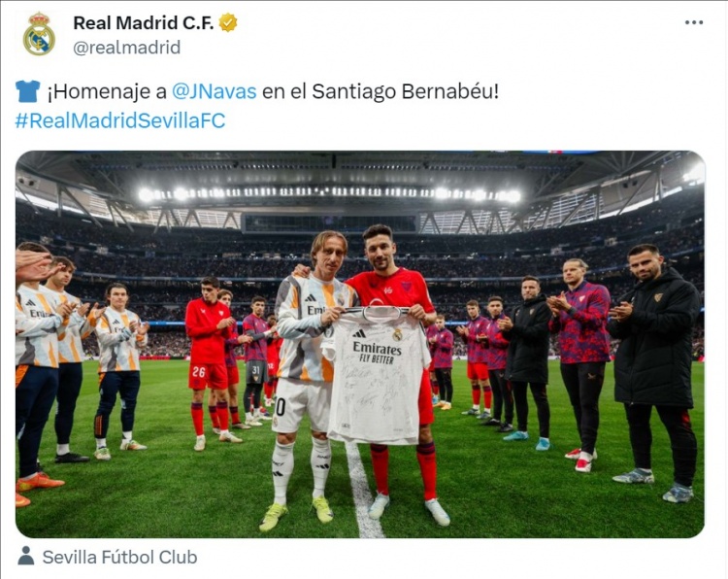
Task: Click the blue t-shirt emoji in tweet
Action: 27,91
